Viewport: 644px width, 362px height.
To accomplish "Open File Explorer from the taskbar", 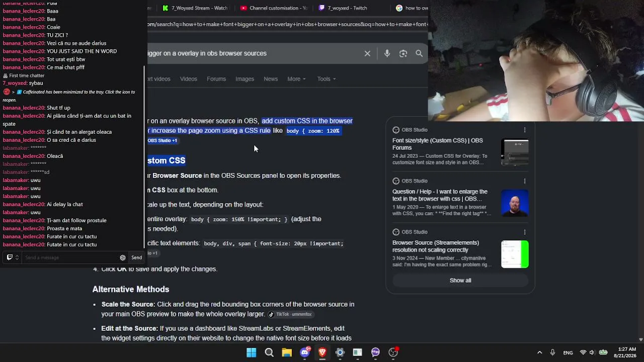I will (x=287, y=352).
